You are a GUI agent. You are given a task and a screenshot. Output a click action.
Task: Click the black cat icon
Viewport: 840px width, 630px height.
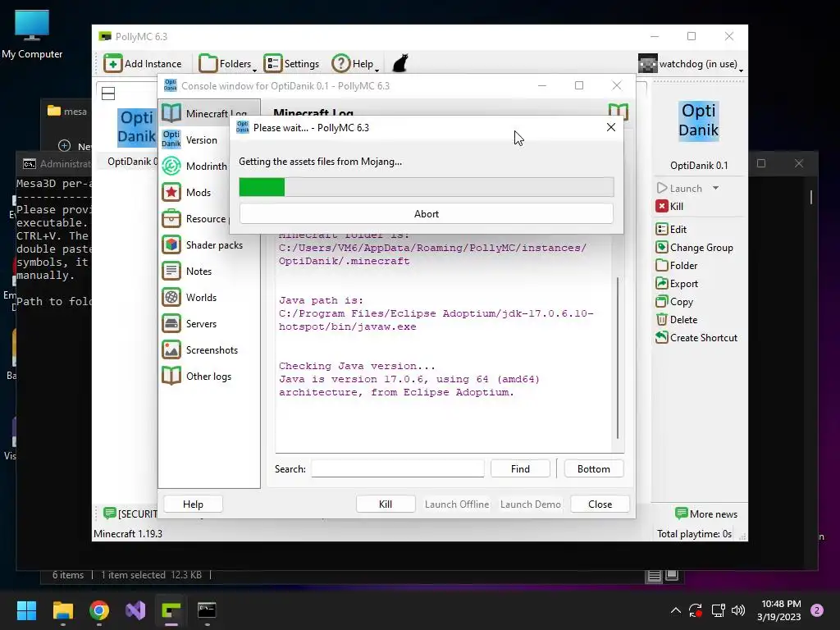[400, 63]
